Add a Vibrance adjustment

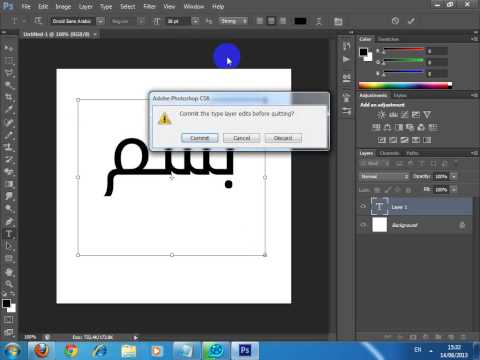pos(427,115)
